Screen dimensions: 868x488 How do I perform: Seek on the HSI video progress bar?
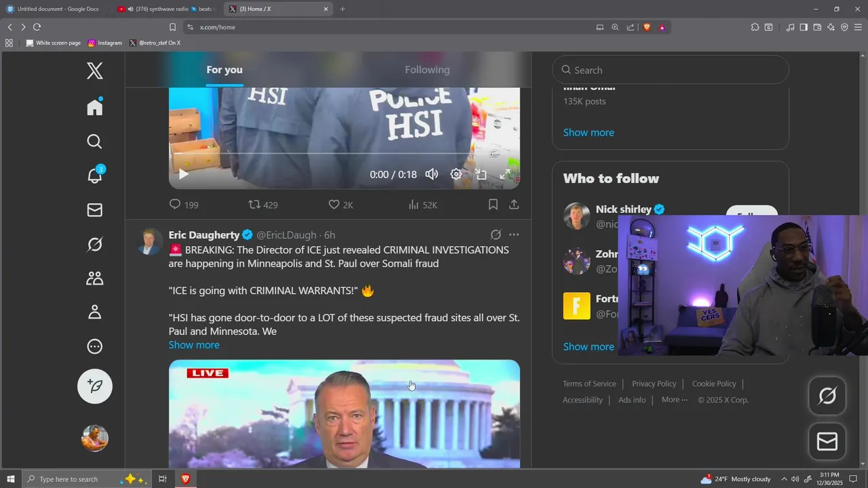(344, 154)
